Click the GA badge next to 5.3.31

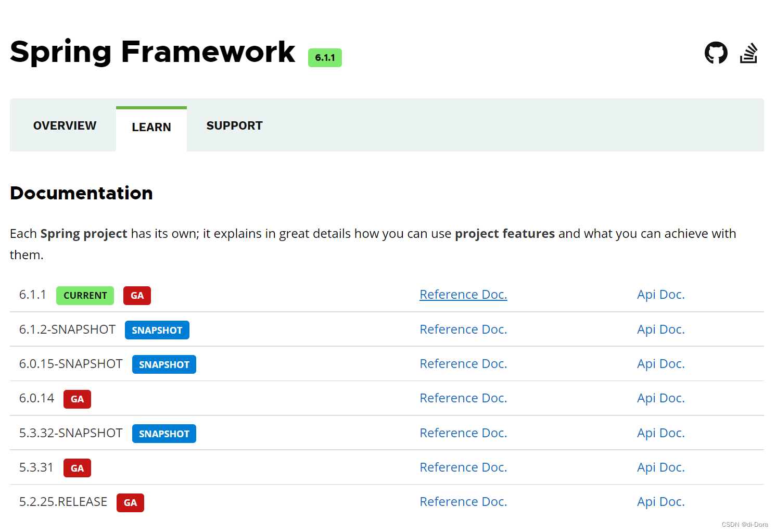pyautogui.click(x=77, y=468)
